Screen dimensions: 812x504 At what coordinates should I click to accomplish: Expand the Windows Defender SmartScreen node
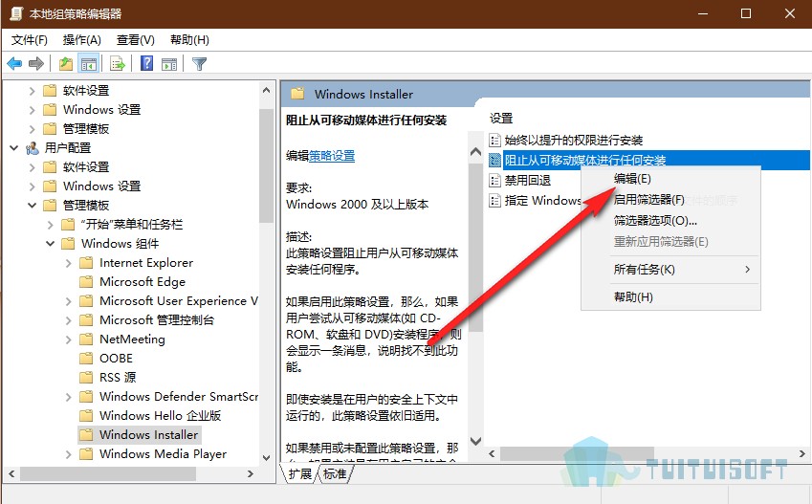(68, 397)
